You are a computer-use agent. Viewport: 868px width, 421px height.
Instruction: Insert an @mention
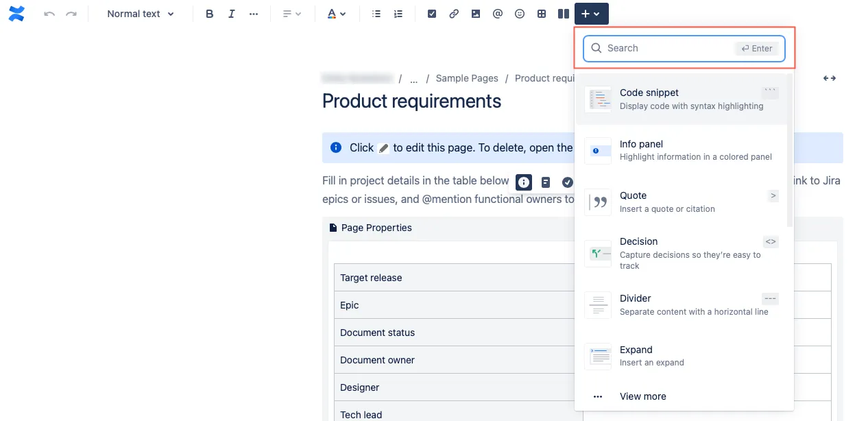coord(498,14)
